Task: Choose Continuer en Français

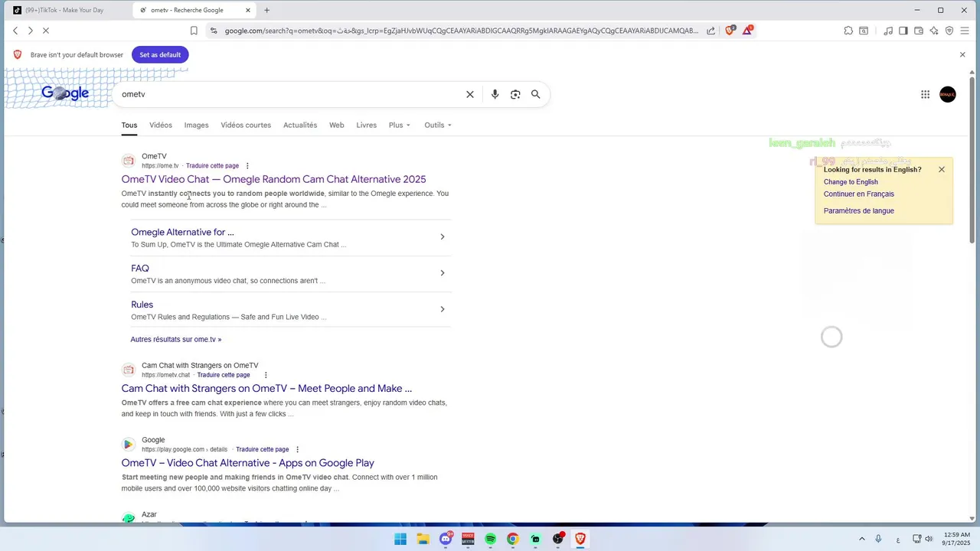Action: pos(859,194)
